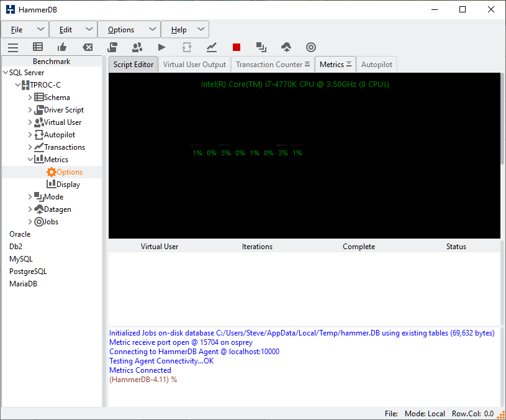Click the datagen cloud-upload toolbar icon
Viewport: 506px width, 420px height.
click(x=286, y=47)
